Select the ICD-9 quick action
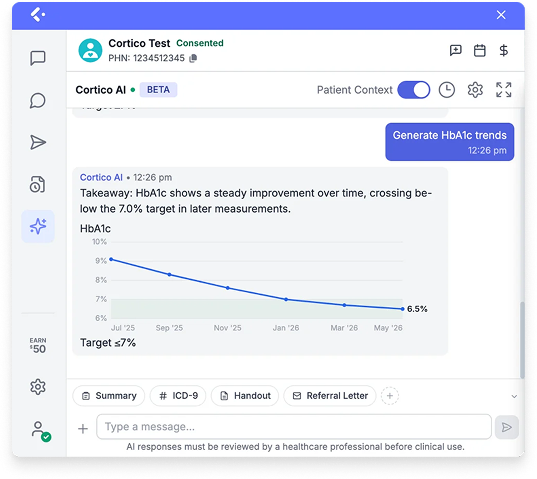This screenshot has width=537, height=479. (178, 396)
